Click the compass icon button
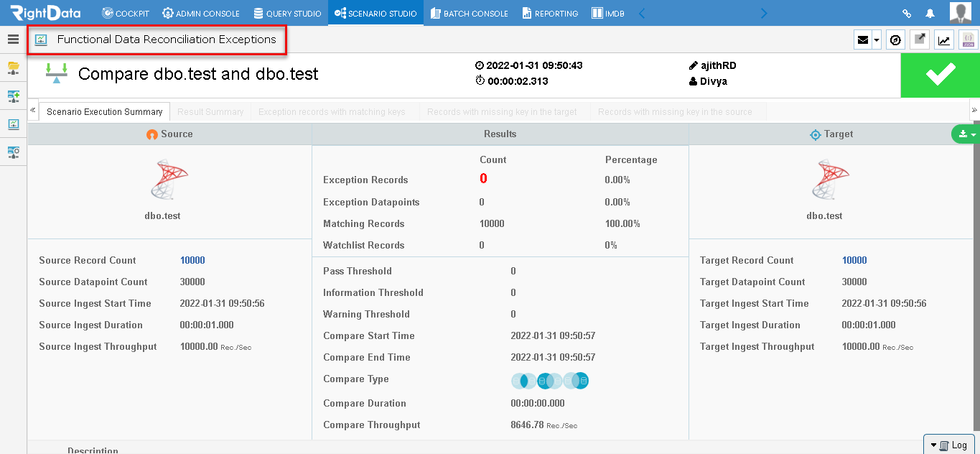 click(895, 40)
